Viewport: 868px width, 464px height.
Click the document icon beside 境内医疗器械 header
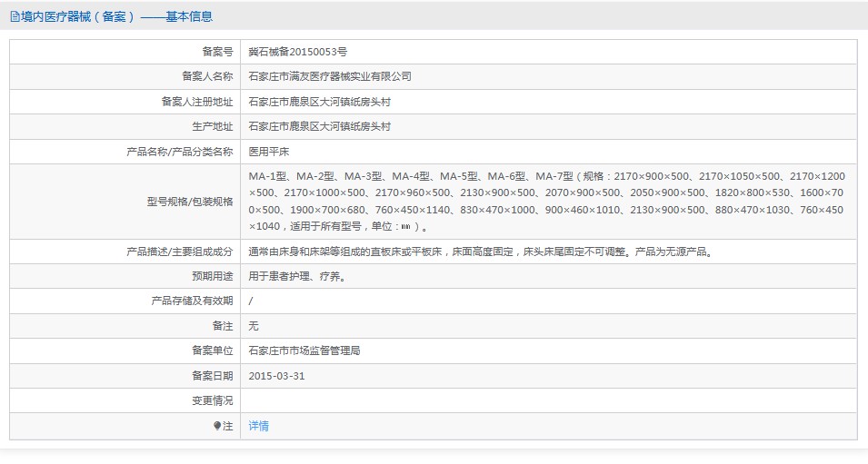pyautogui.click(x=15, y=17)
